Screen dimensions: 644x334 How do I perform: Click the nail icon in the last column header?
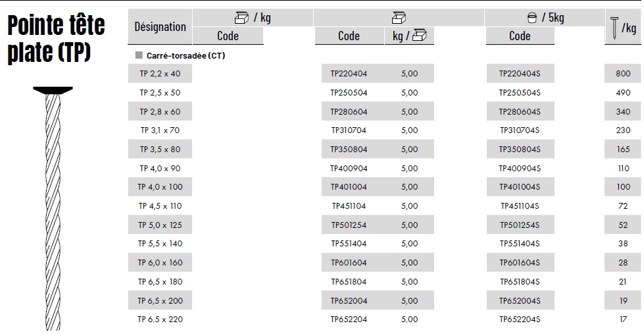[x=614, y=28]
